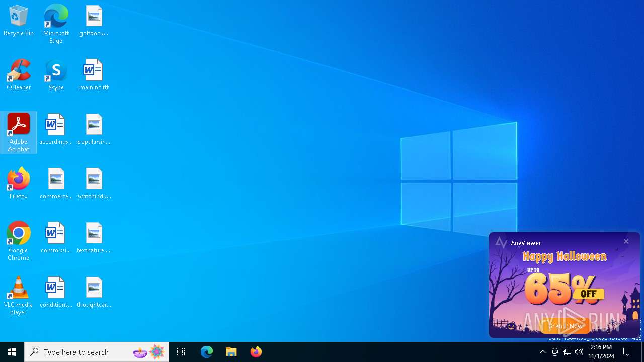Screen dimensions: 644x362
Task: Click the Diwali search highlight icon in the taskbar
Action: point(149,352)
